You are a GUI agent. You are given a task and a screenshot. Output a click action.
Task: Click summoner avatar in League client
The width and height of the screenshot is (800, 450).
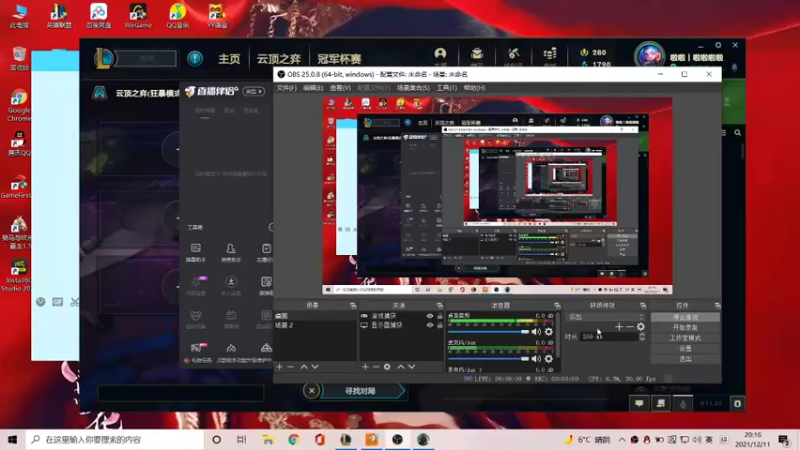pyautogui.click(x=649, y=55)
